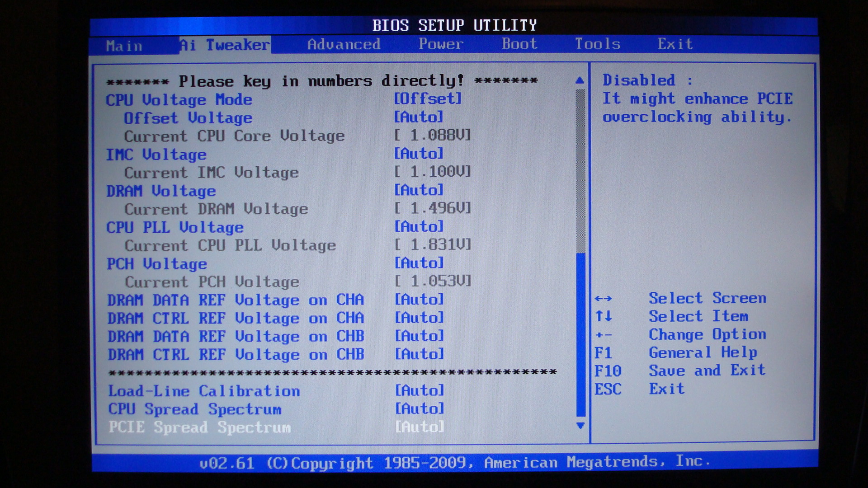Select the PCH Voltage item

pyautogui.click(x=156, y=264)
